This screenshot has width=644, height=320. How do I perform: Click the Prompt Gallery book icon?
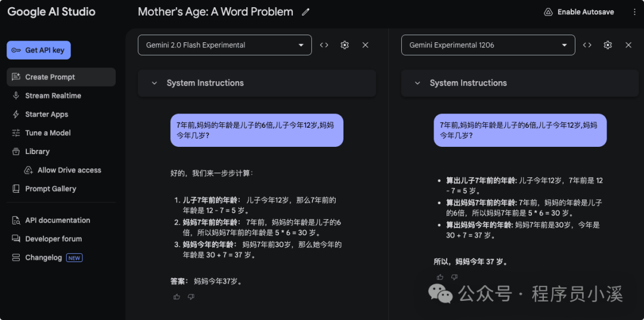(16, 189)
